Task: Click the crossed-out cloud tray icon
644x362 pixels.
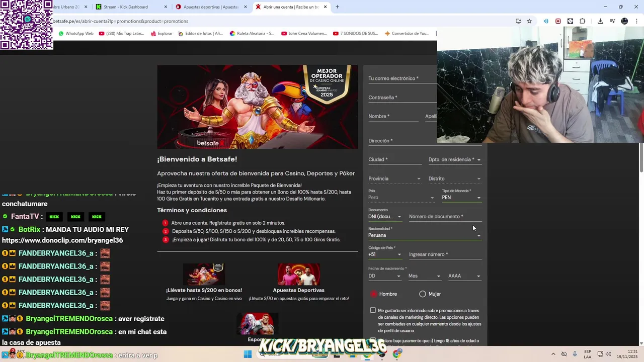Action: (x=564, y=354)
